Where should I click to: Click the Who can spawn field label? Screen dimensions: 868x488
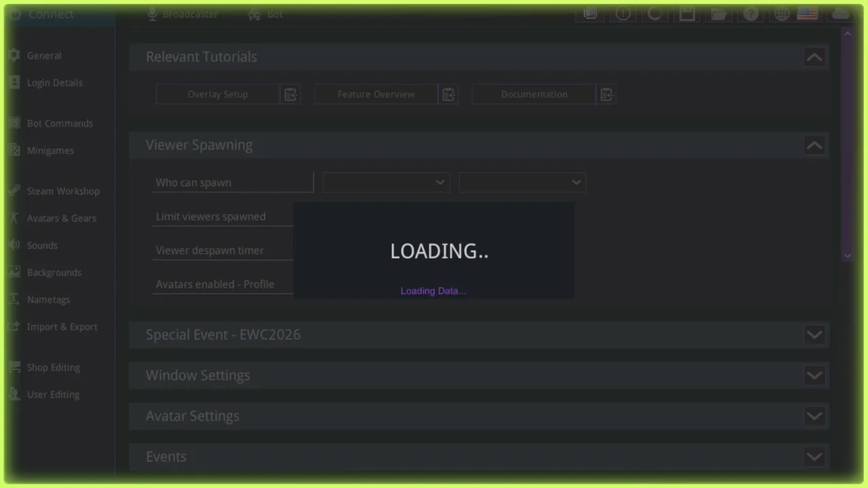pyautogui.click(x=193, y=182)
